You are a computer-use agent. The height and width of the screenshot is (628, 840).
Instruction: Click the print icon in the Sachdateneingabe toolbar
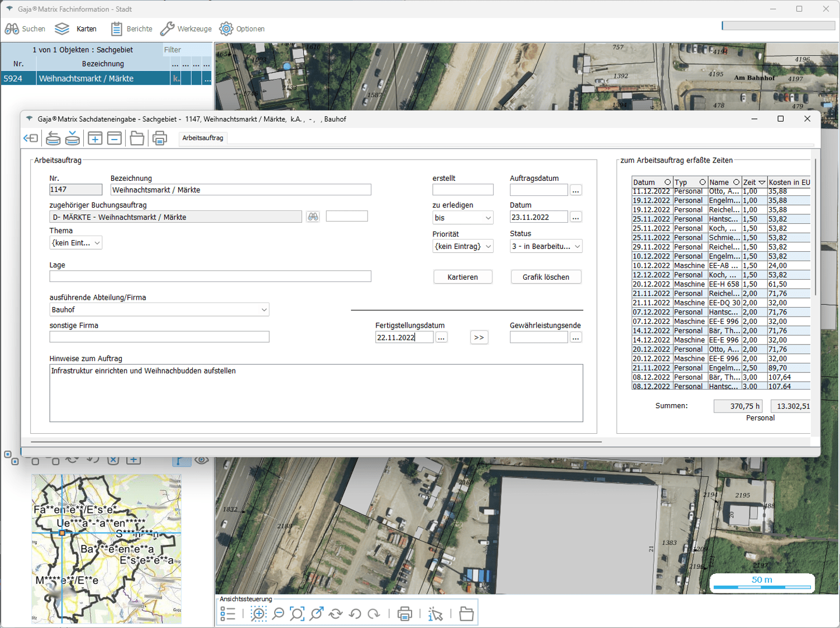pyautogui.click(x=160, y=138)
